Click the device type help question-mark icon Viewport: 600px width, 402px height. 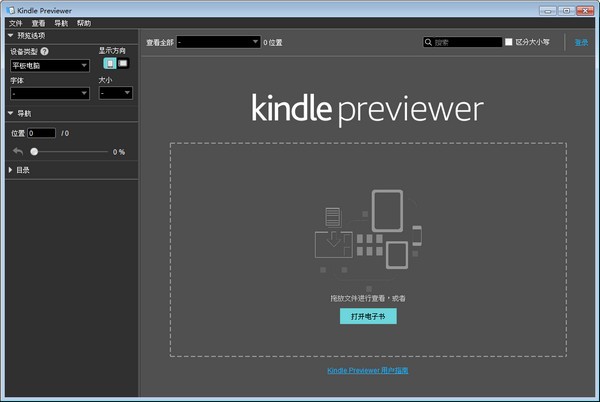pos(44,51)
